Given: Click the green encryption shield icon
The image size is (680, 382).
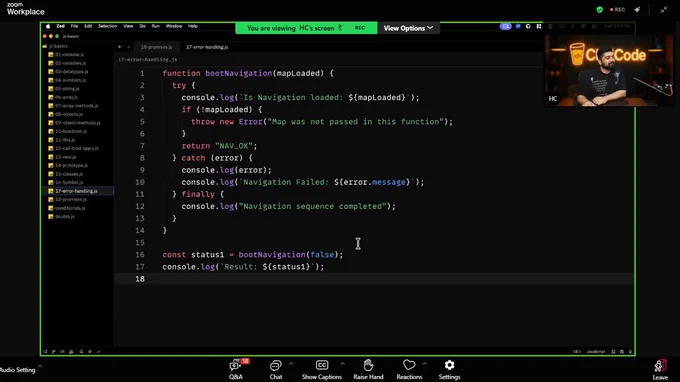Looking at the screenshot, I should click(x=599, y=10).
